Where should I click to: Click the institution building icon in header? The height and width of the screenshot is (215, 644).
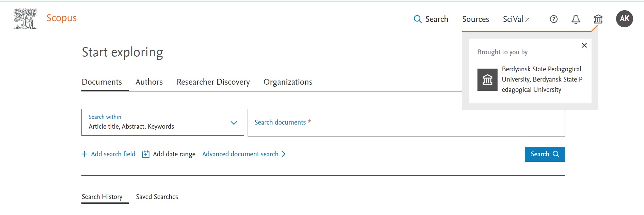click(598, 19)
